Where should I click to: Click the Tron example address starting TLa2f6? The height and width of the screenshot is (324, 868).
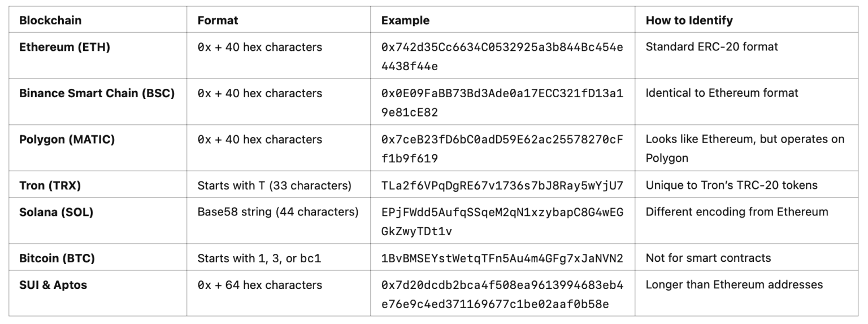[x=502, y=185]
